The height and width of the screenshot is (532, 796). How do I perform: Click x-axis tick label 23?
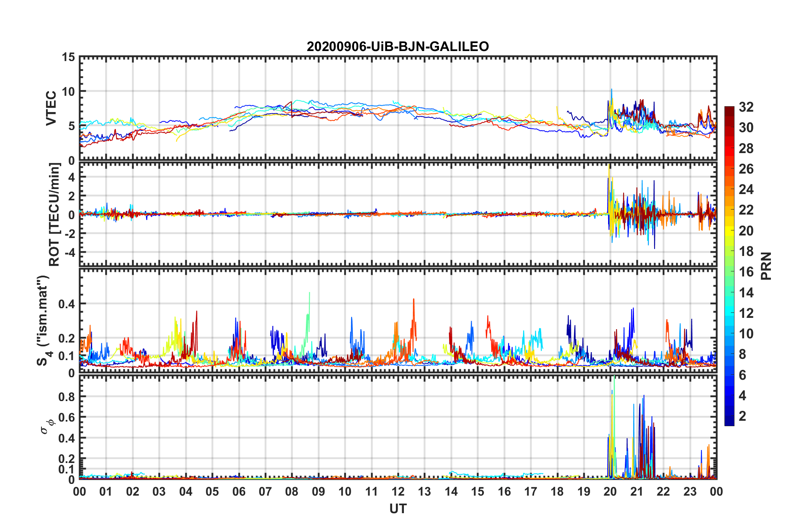coord(690,491)
